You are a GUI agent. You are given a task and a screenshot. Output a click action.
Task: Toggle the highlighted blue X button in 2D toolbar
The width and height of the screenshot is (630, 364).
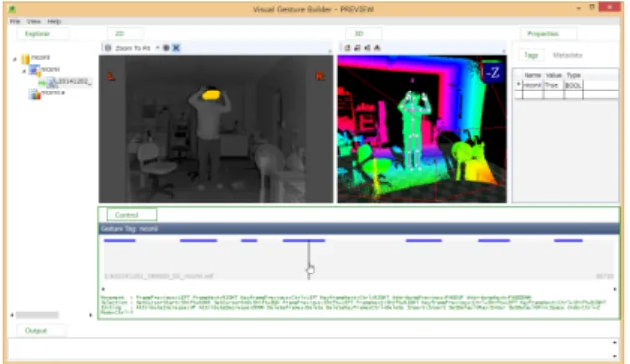(x=176, y=48)
